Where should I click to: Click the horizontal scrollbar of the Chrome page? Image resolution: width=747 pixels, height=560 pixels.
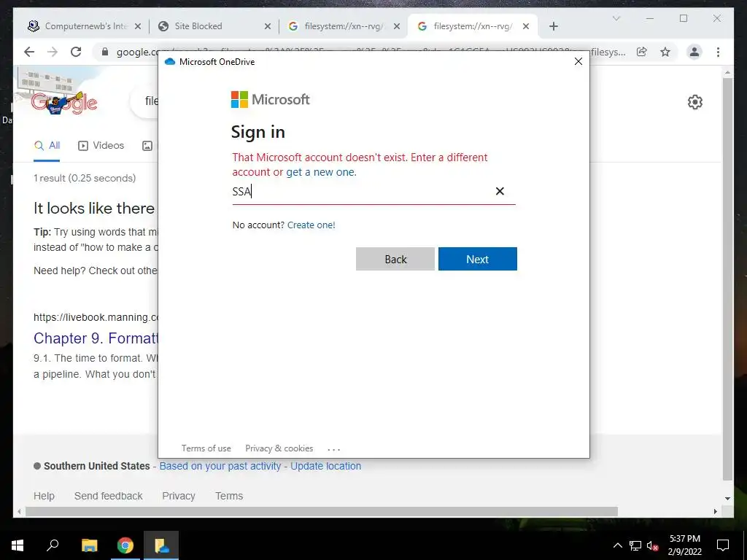tap(322, 511)
